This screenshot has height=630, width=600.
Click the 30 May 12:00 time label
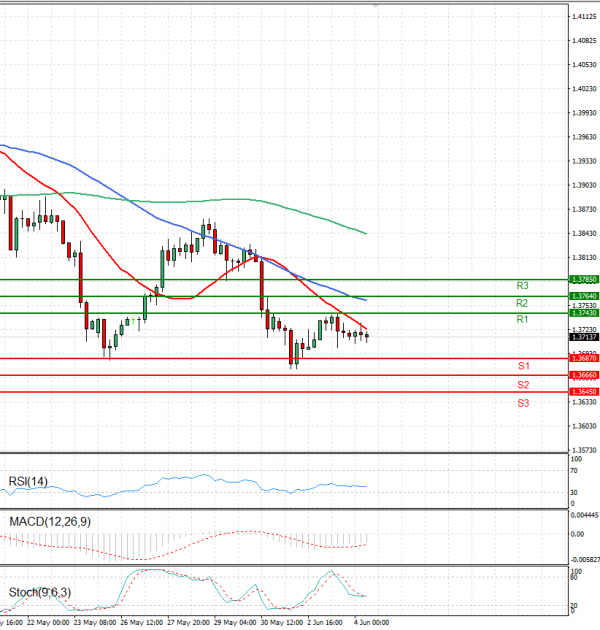(x=281, y=622)
